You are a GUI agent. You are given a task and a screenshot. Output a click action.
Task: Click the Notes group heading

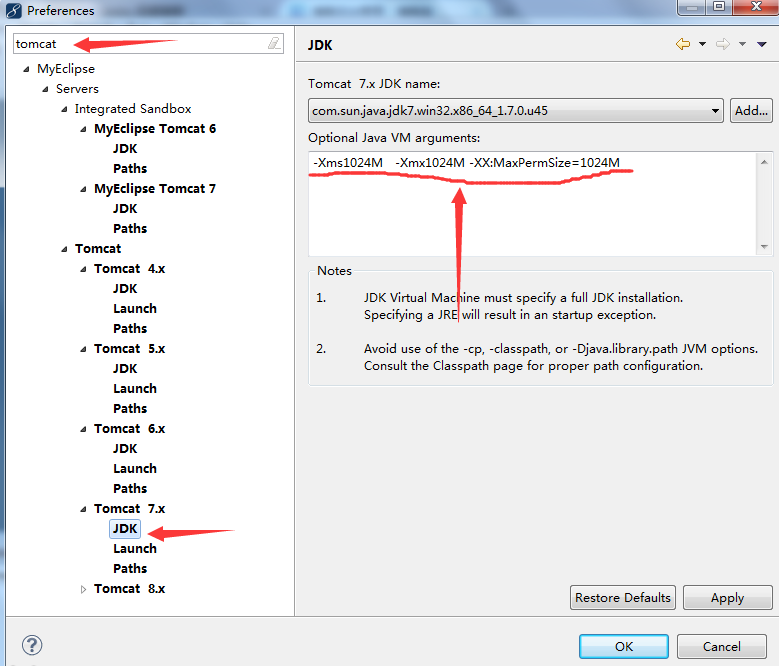coord(334,271)
